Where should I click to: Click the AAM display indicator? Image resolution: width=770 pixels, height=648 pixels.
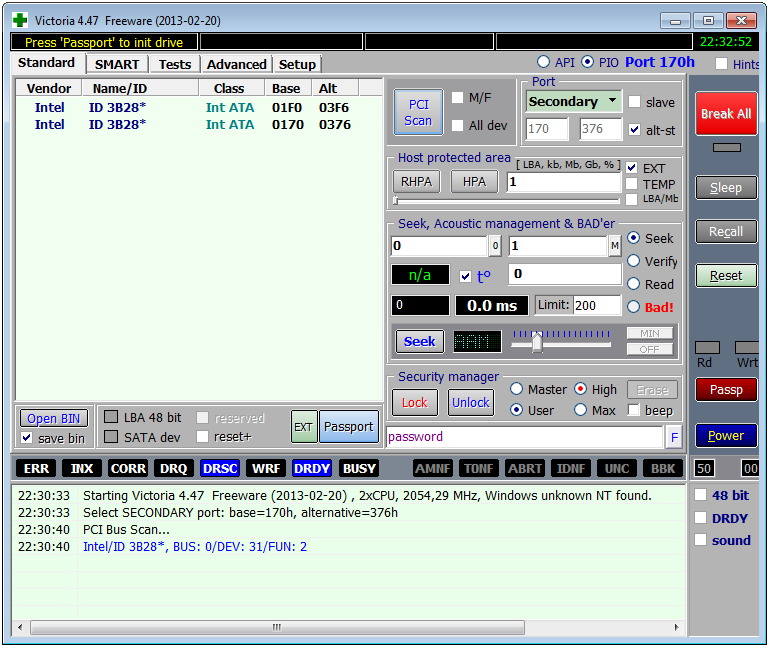pos(477,341)
